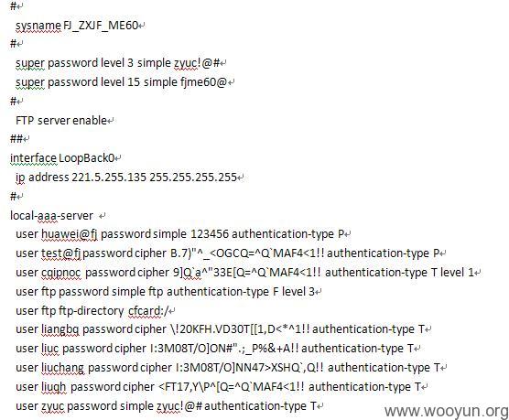This screenshot has width=509, height=420.
Task: Click the username 'liuqh'
Action: tap(54, 387)
